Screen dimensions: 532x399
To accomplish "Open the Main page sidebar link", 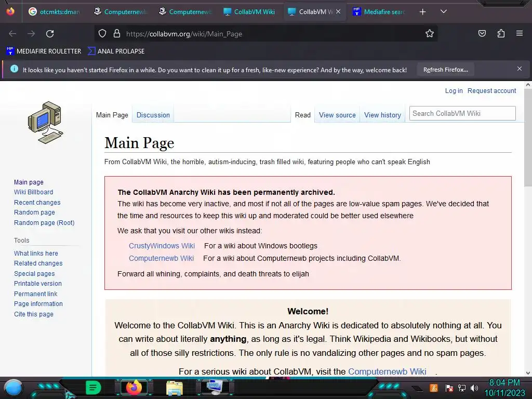I will coord(29,182).
